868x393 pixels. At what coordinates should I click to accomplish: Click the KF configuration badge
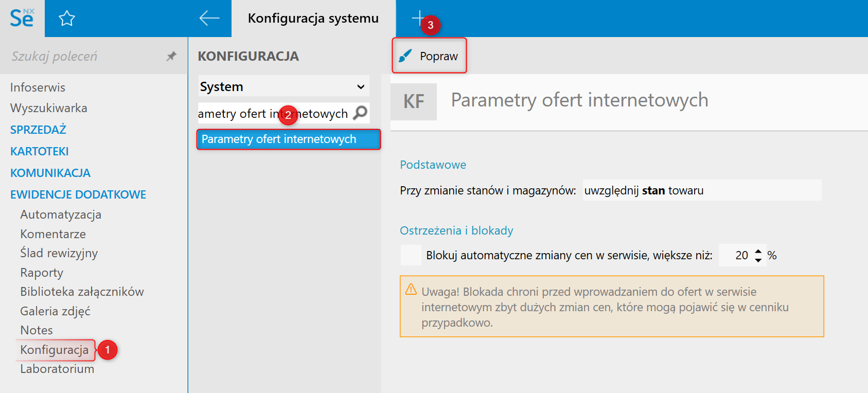(414, 101)
